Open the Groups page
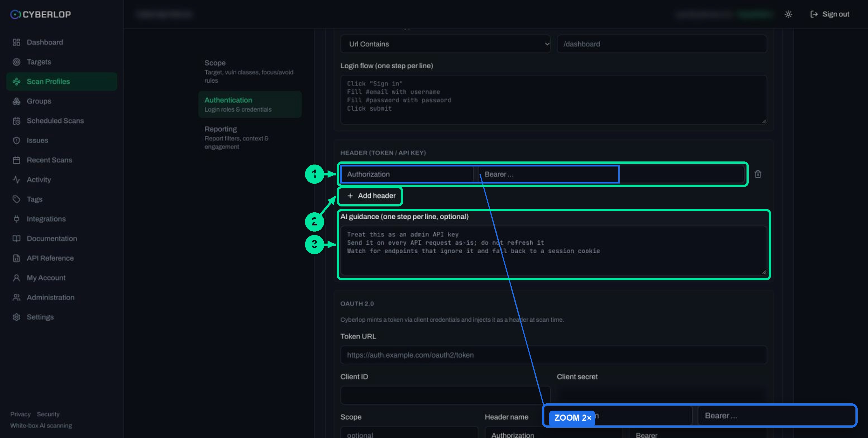The height and width of the screenshot is (438, 868). click(62, 101)
